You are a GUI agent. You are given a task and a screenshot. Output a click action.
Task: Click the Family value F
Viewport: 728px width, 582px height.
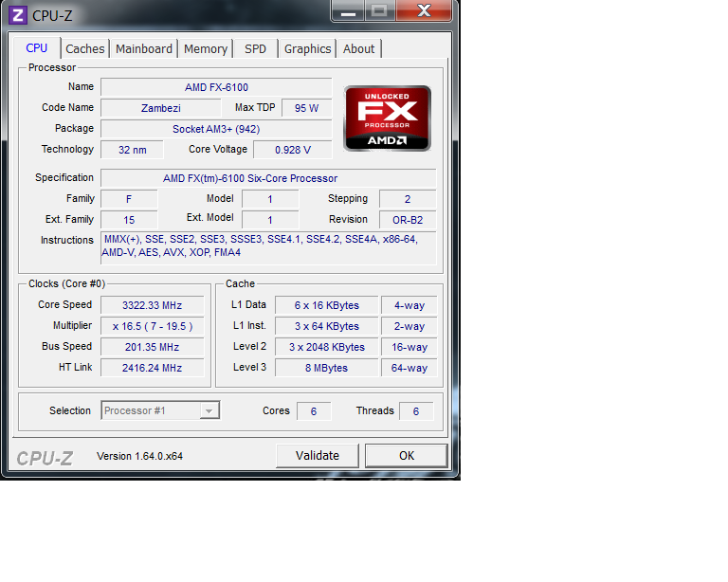[x=129, y=199]
